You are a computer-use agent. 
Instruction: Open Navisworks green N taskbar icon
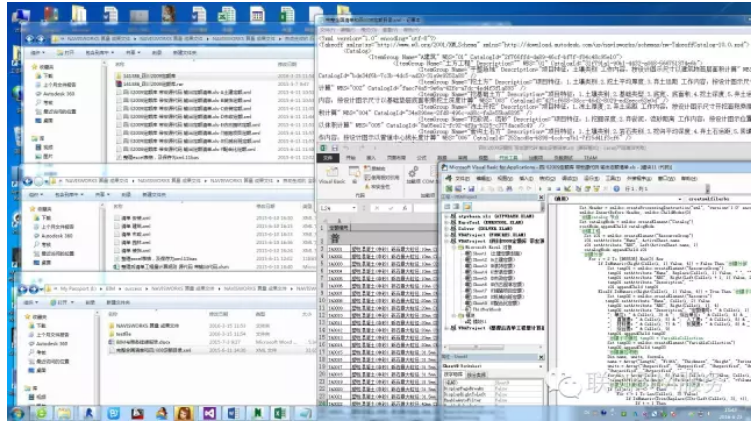[x=257, y=413]
